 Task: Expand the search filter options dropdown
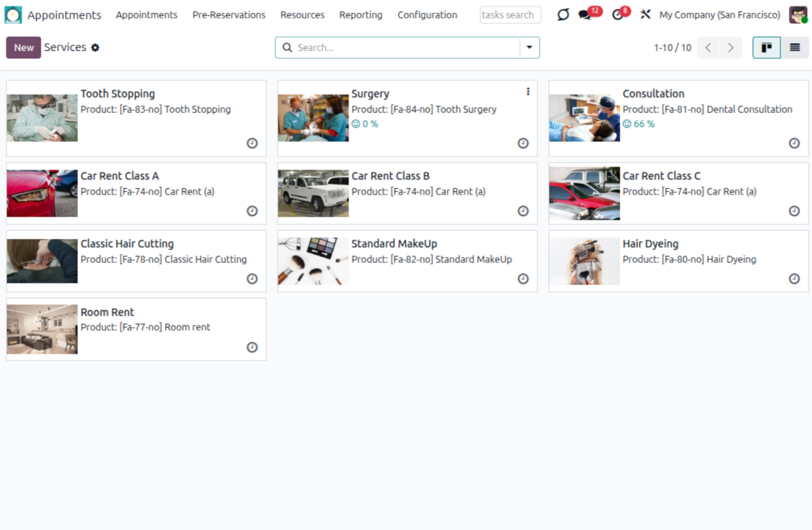pos(530,47)
